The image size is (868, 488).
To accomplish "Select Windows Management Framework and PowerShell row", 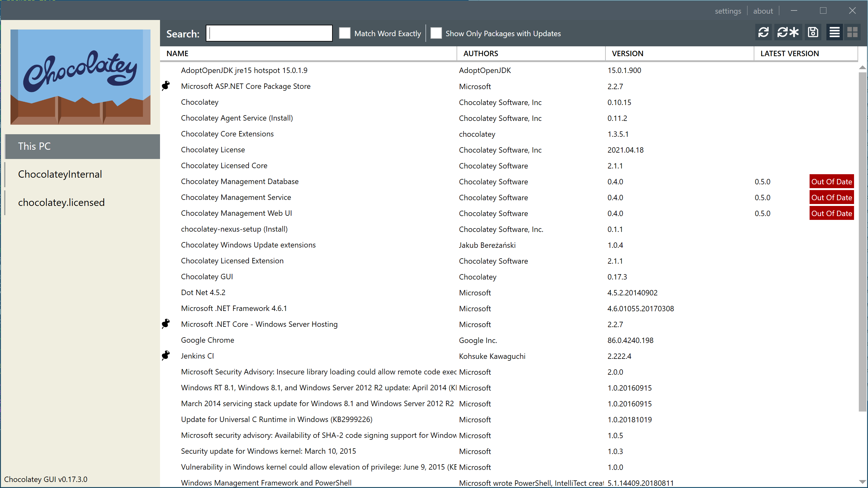I will pos(509,482).
